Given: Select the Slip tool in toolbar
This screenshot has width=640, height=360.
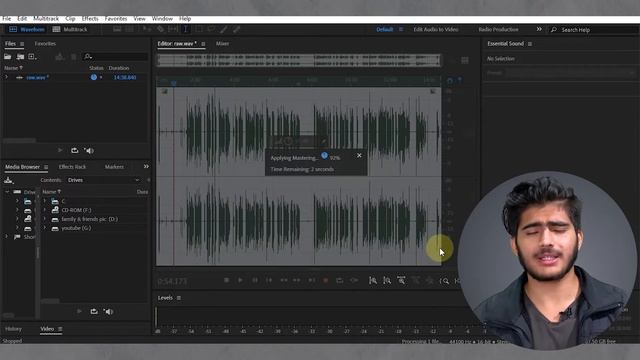Looking at the screenshot, I should [x=173, y=29].
